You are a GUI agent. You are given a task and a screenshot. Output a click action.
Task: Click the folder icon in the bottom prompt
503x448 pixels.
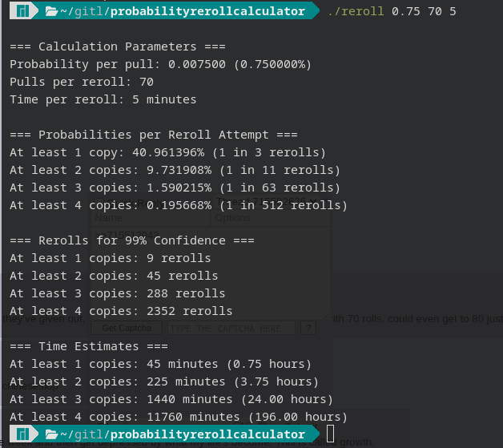pos(51,435)
